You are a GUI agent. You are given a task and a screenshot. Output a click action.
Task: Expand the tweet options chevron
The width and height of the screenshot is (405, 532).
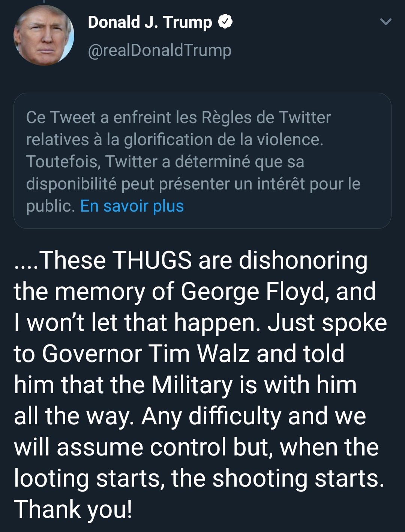(385, 22)
